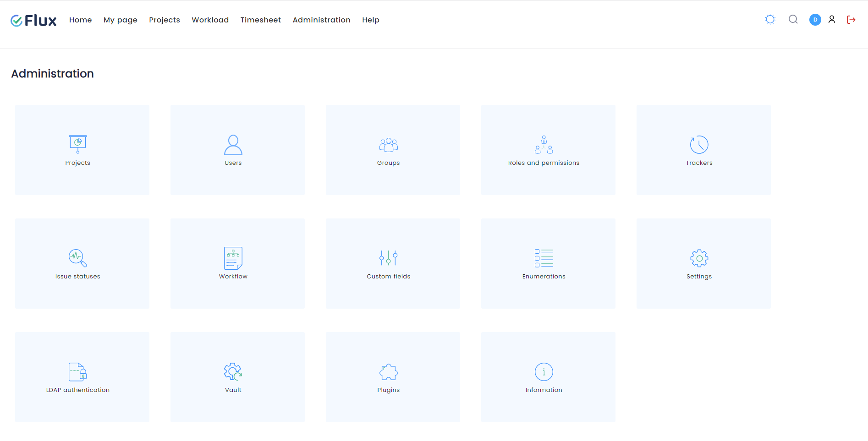
Task: Open the Groups people icon
Action: [x=388, y=145]
